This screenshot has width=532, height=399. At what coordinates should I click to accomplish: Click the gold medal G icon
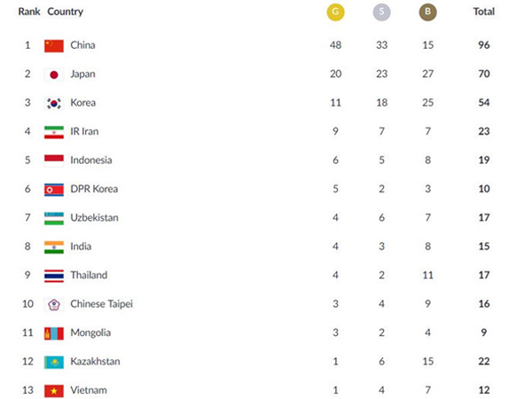click(335, 12)
